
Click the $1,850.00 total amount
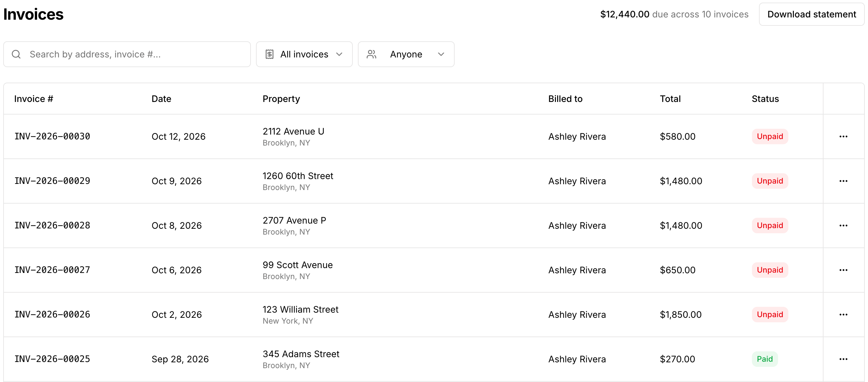[681, 315]
